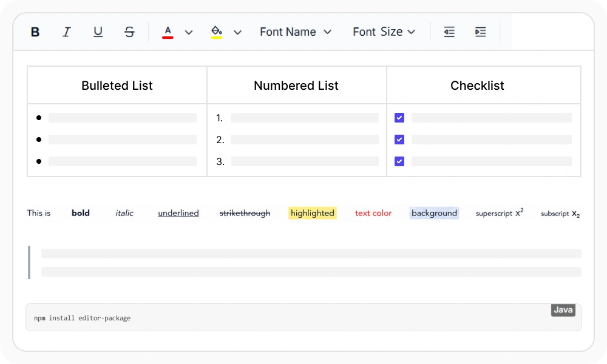Image resolution: width=607 pixels, height=364 pixels.
Task: Click the decrease indent icon
Action: coord(449,32)
